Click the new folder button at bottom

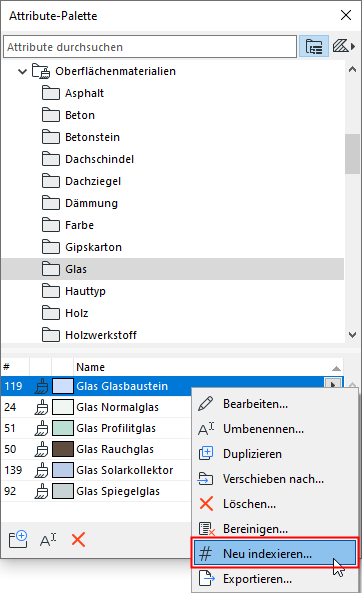(x=18, y=540)
